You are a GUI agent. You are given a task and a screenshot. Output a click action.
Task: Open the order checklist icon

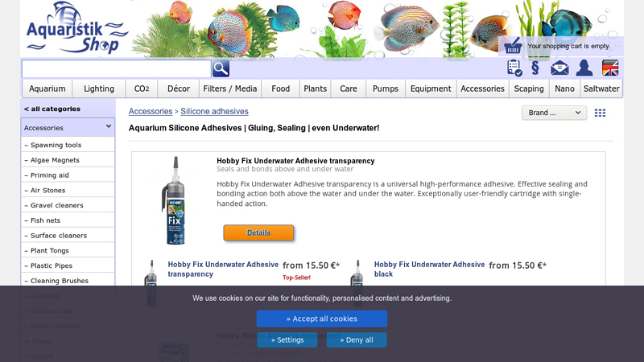point(514,68)
